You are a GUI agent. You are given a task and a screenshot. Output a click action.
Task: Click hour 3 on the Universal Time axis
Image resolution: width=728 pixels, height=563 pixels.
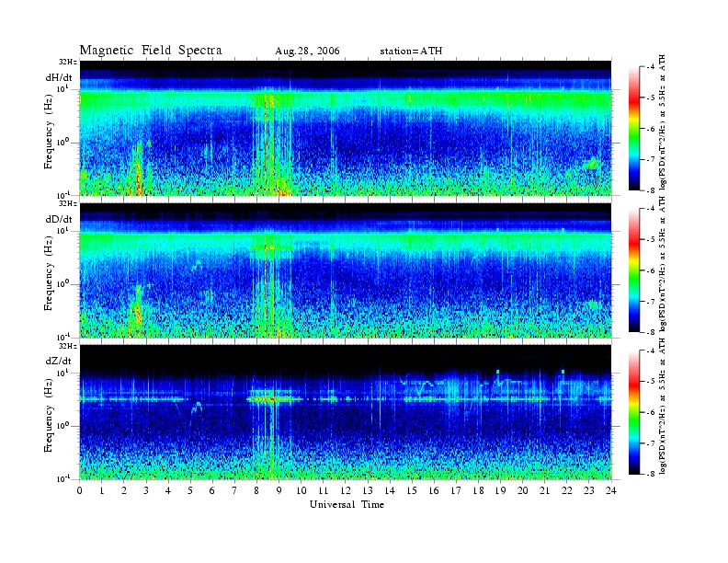(146, 490)
